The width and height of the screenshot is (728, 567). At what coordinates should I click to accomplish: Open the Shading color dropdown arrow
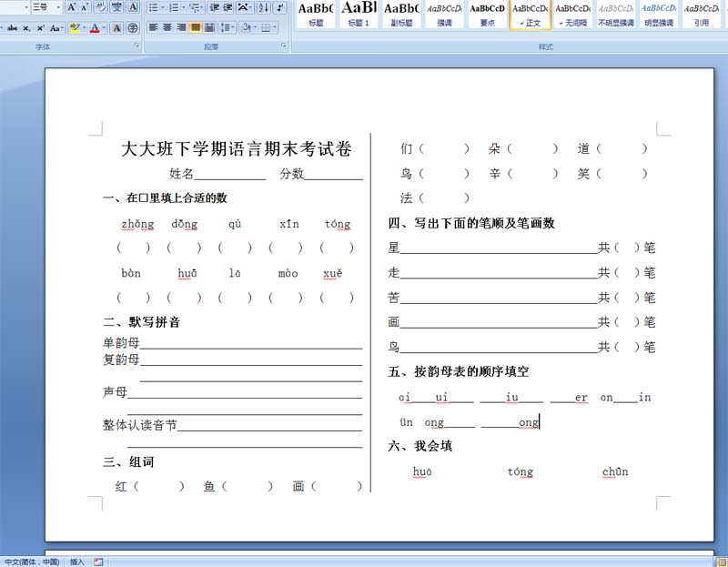(x=255, y=28)
